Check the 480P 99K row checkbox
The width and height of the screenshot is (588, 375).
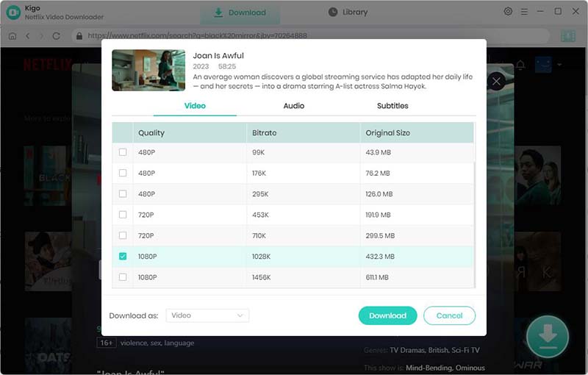pyautogui.click(x=123, y=152)
